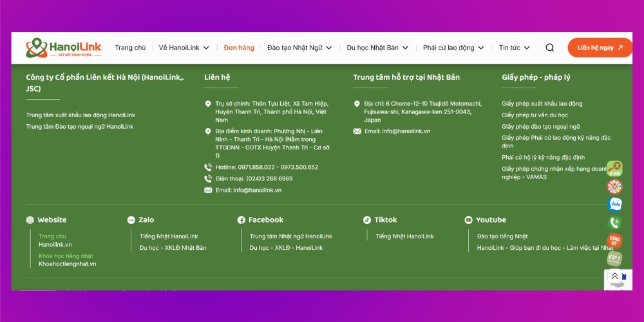Click the Liên hệ ngay button

point(600,48)
